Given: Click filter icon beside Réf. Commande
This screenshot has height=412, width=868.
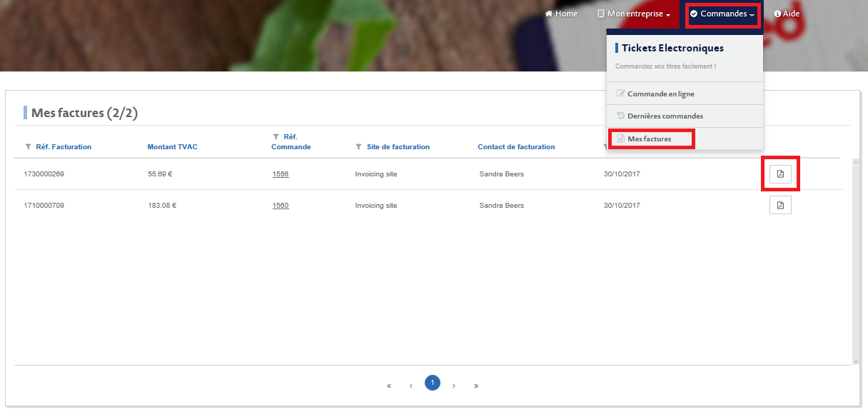Looking at the screenshot, I should coord(276,136).
